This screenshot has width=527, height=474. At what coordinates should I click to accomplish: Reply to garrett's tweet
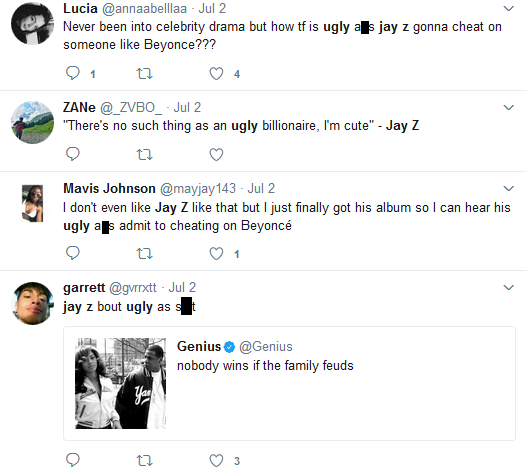(73, 460)
